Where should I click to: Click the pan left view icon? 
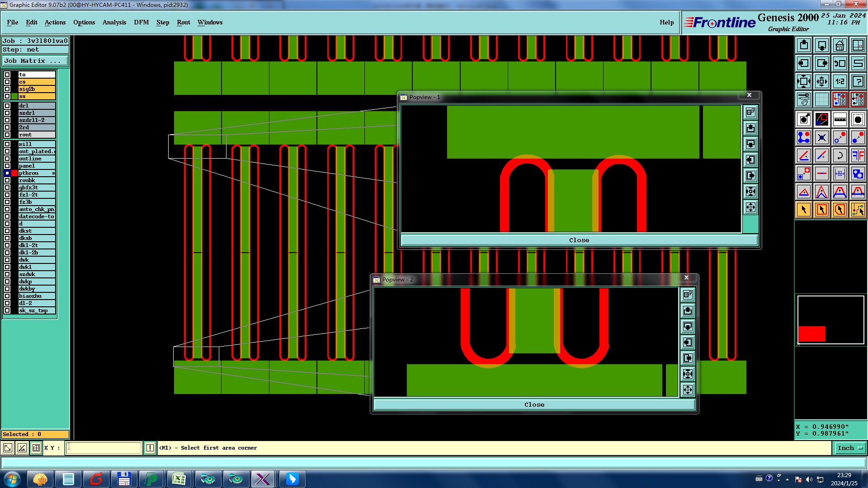click(804, 63)
